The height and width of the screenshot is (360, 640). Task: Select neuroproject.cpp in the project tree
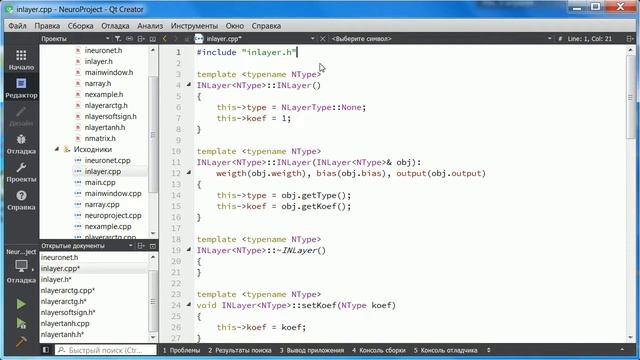[x=113, y=216]
